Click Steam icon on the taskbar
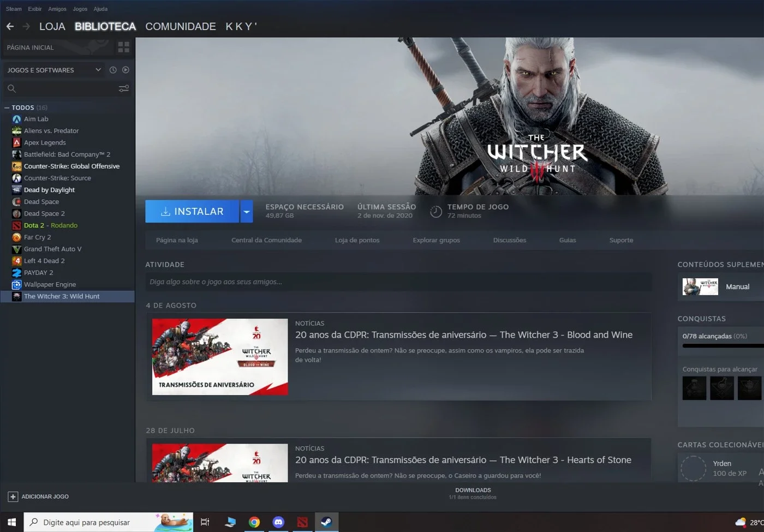Image resolution: width=764 pixels, height=532 pixels. pyautogui.click(x=326, y=522)
